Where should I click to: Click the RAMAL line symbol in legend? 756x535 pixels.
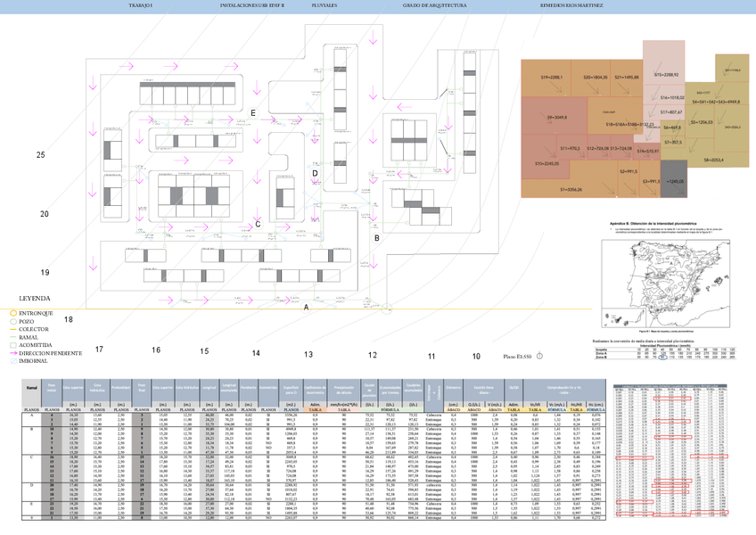(12, 338)
